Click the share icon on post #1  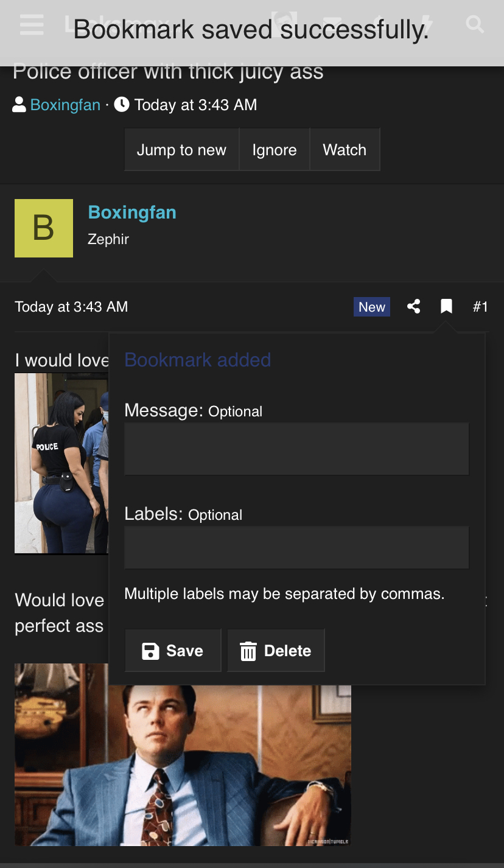[x=414, y=306]
